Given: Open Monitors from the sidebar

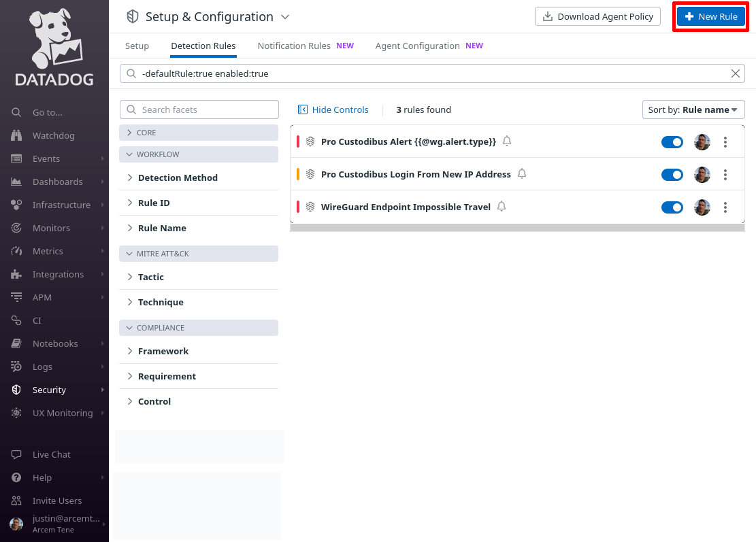Looking at the screenshot, I should pyautogui.click(x=51, y=228).
